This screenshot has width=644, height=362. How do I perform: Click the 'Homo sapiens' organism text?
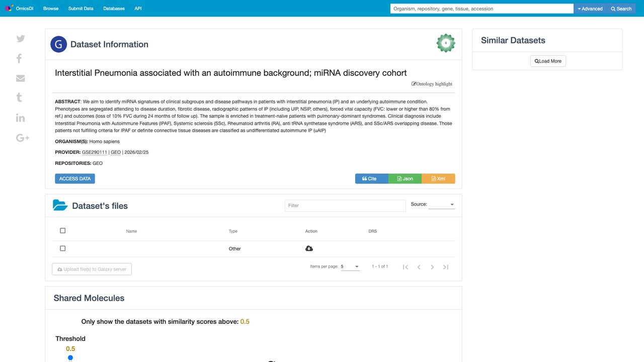pyautogui.click(x=105, y=142)
